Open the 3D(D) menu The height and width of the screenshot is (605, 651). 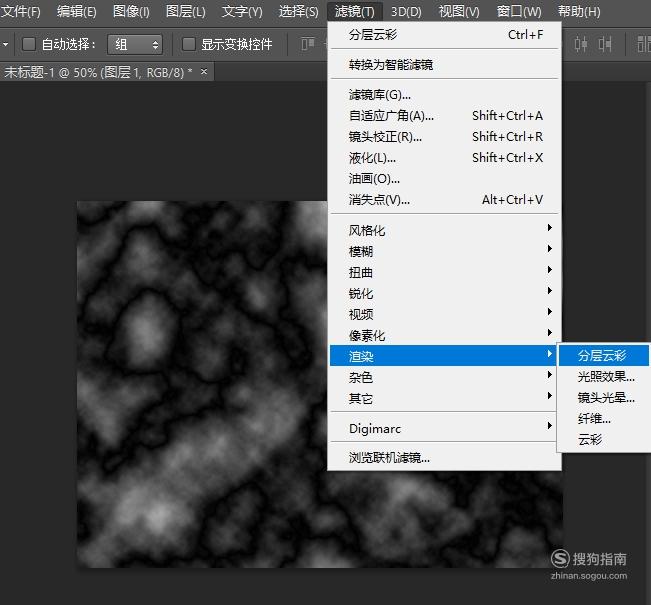click(x=406, y=11)
